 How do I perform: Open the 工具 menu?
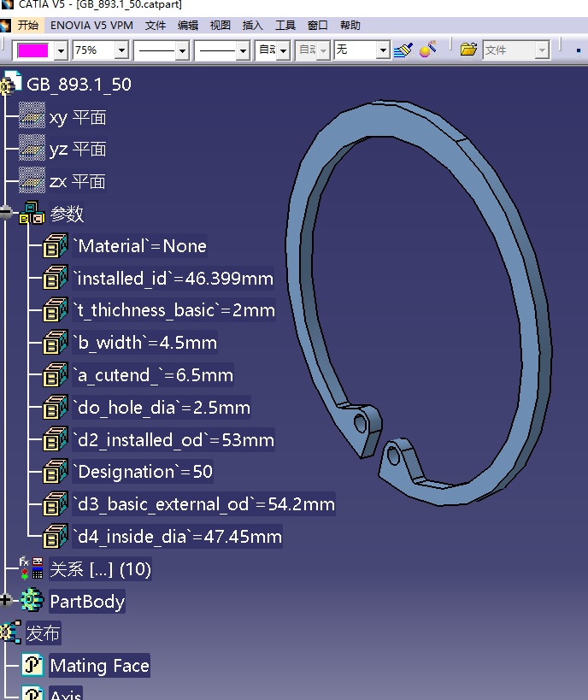(285, 26)
